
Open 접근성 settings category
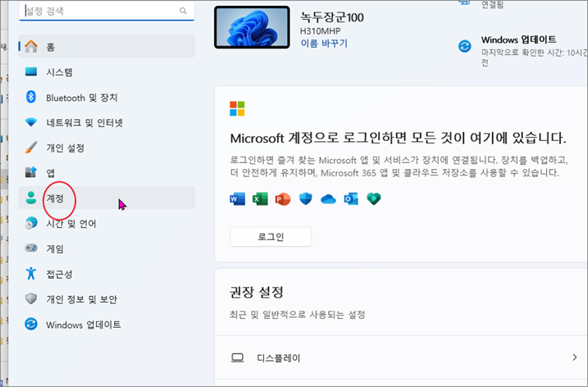tap(107, 273)
